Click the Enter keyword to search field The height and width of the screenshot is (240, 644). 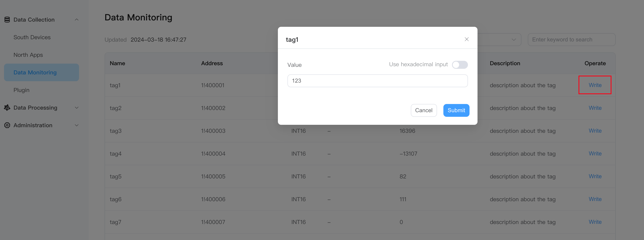571,40
